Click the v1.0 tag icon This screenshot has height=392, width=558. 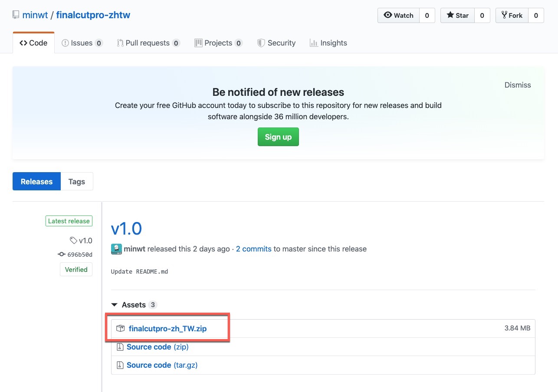(73, 240)
